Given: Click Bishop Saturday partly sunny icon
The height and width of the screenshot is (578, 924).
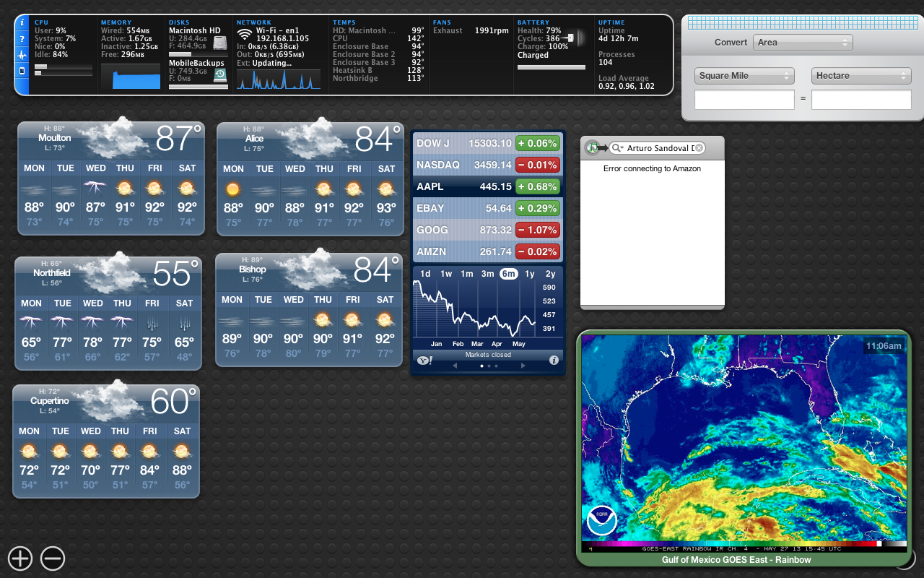Looking at the screenshot, I should pos(385,319).
